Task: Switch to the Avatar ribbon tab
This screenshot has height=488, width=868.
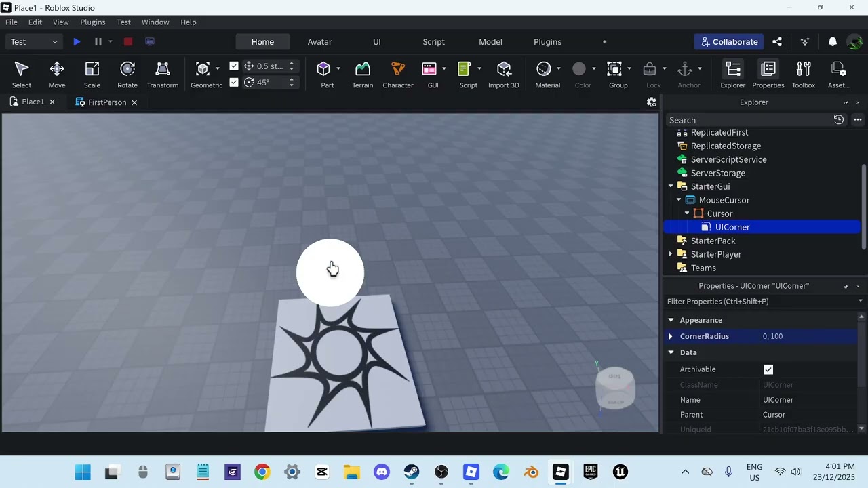Action: (319, 42)
